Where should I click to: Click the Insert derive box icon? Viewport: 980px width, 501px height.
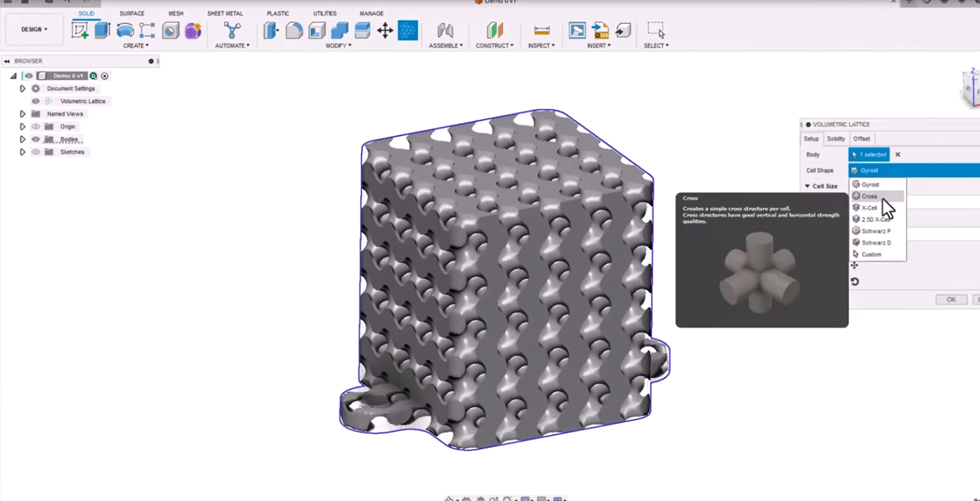pos(623,30)
